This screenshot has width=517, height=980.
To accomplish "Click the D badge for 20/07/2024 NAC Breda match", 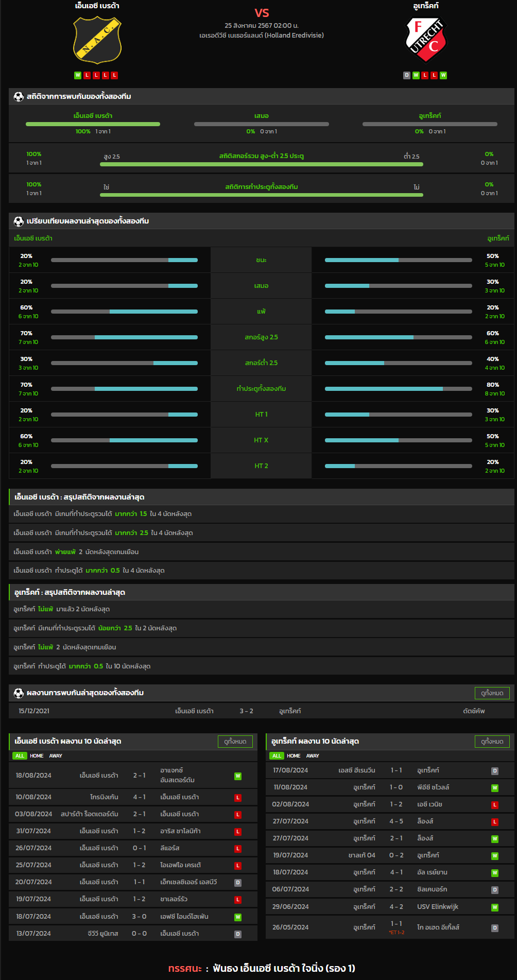I will (x=238, y=883).
